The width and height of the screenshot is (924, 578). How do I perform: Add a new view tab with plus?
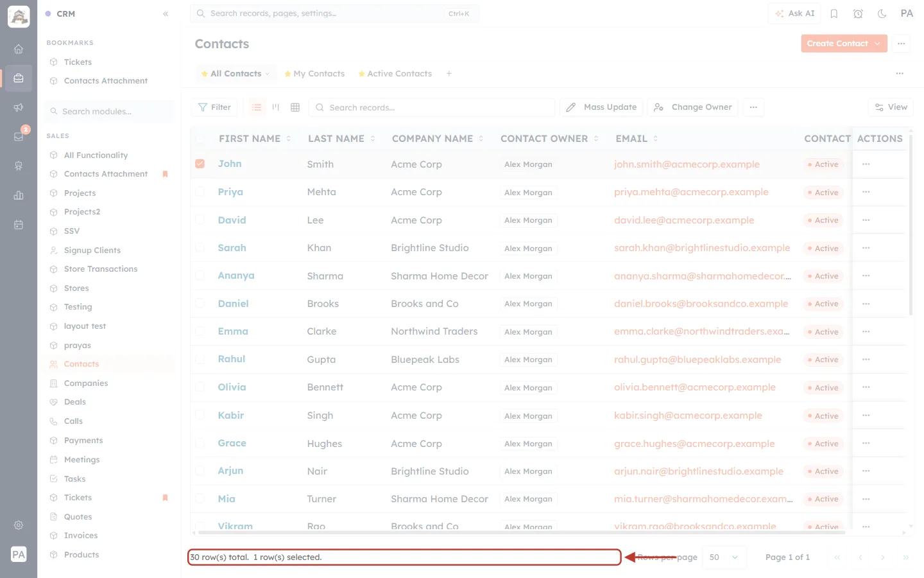click(449, 74)
